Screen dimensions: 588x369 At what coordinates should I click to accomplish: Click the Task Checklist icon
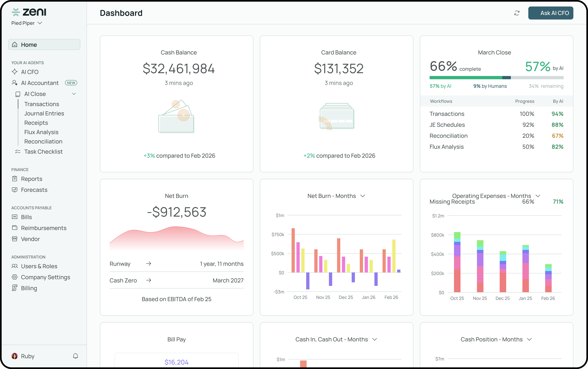pyautogui.click(x=17, y=152)
